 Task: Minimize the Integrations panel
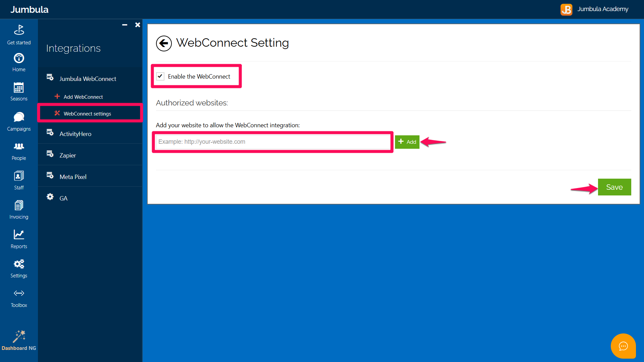(125, 25)
